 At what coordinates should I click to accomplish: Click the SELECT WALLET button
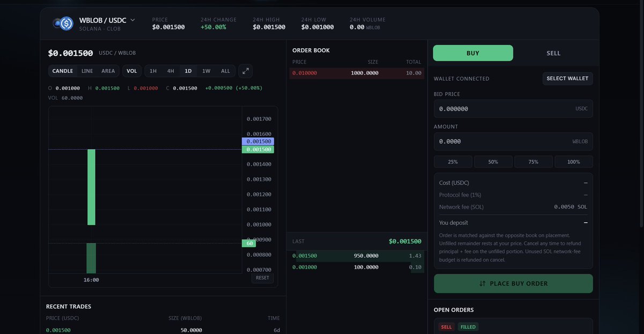click(568, 78)
